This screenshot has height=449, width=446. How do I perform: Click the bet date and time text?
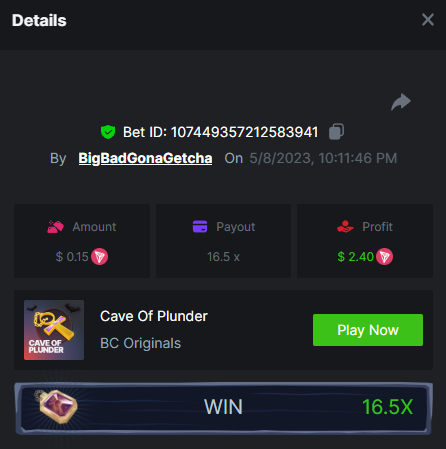(323, 158)
